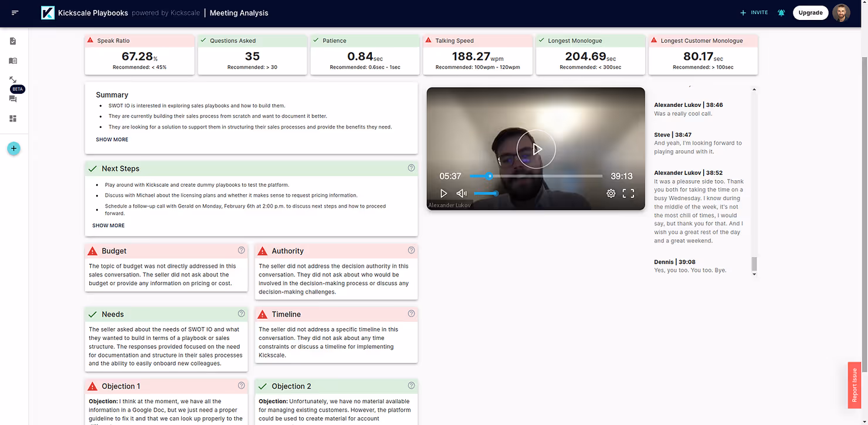Open video settings gear
Image resolution: width=868 pixels, height=425 pixels.
coord(611,193)
